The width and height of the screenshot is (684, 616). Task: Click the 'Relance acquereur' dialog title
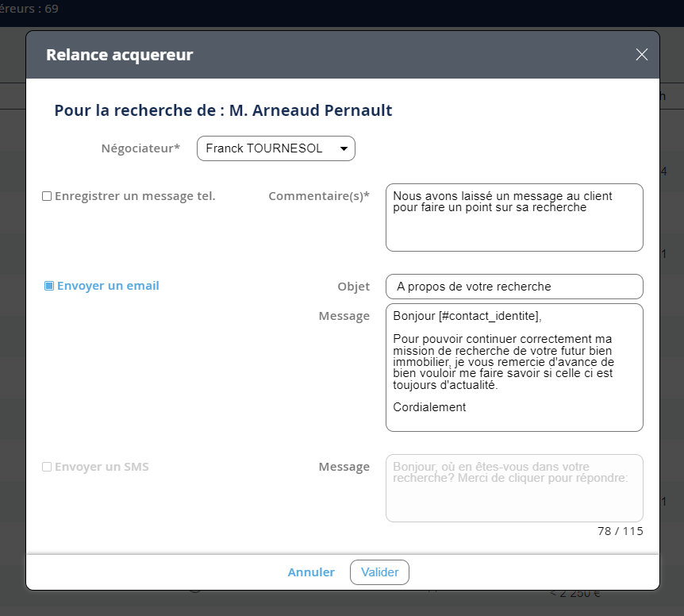119,55
